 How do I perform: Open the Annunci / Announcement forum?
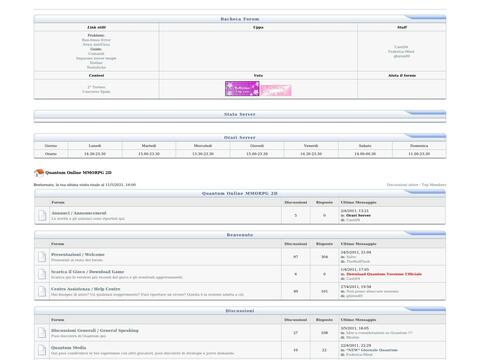tap(79, 213)
